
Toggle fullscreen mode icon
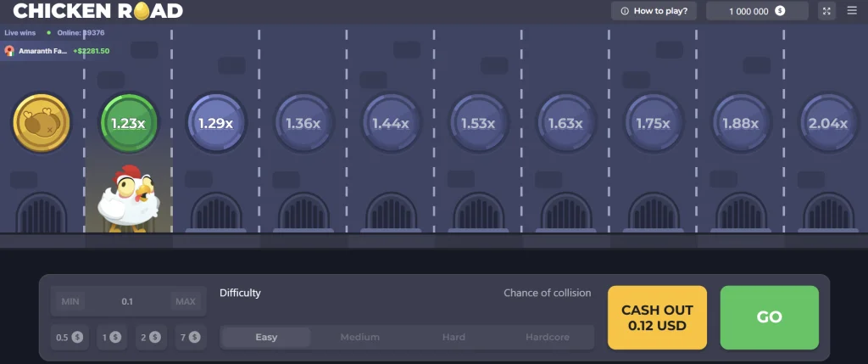pos(826,11)
